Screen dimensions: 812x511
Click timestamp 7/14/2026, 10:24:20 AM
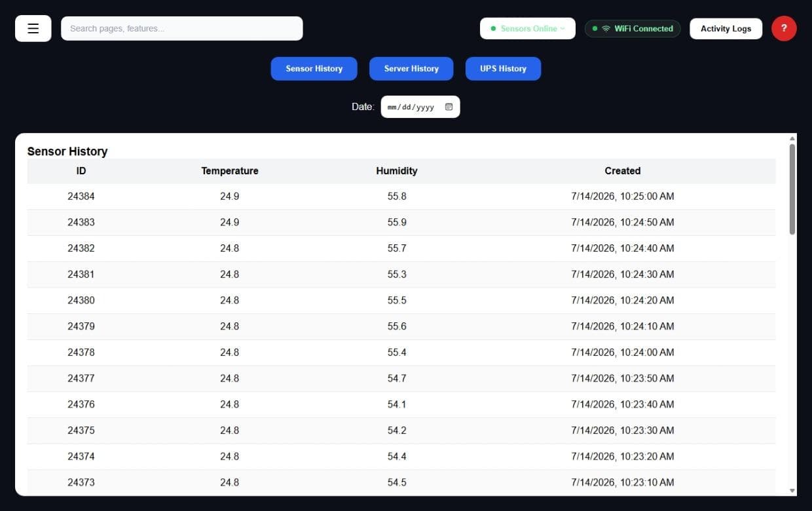pos(623,301)
